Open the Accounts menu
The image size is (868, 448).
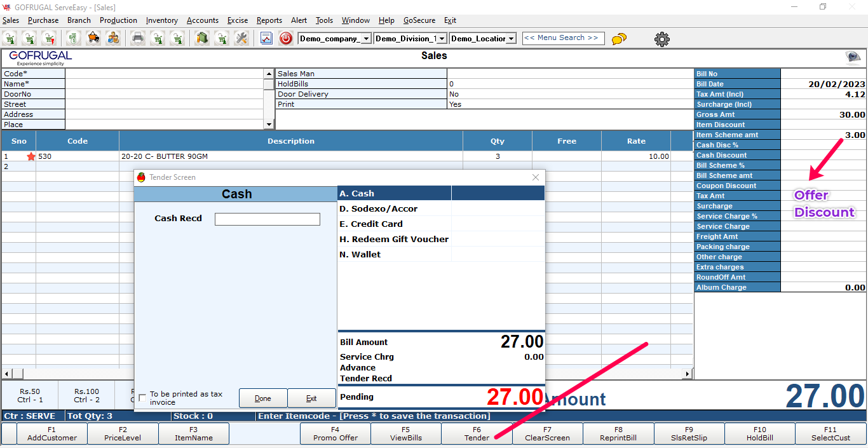tap(203, 20)
